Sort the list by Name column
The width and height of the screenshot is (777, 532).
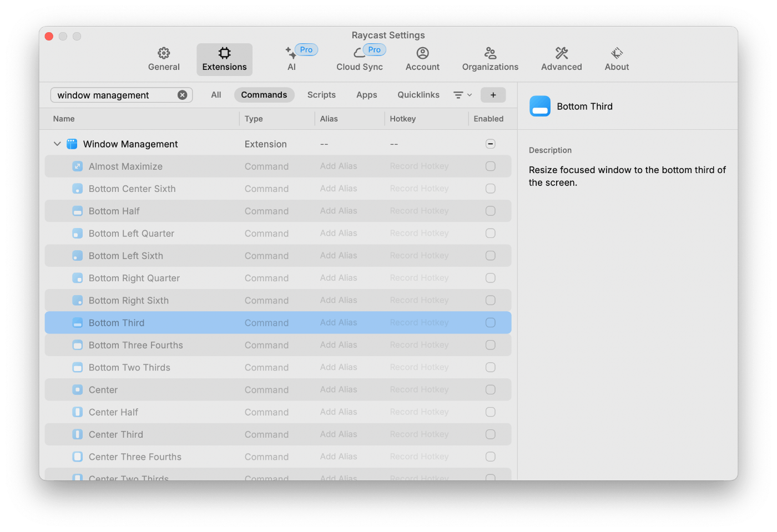pos(64,119)
